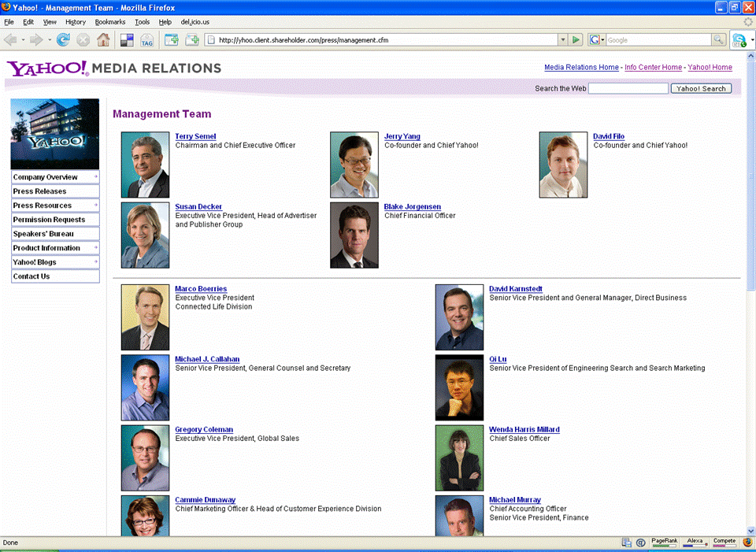Click the Google search magnifier icon
Viewport: 756px width, 552px height.
pyautogui.click(x=718, y=39)
